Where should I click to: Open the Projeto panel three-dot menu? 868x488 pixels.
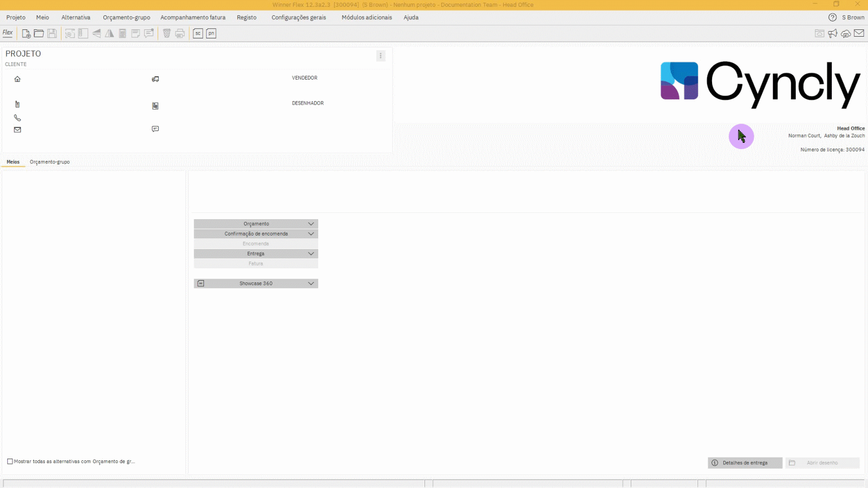[x=380, y=56]
